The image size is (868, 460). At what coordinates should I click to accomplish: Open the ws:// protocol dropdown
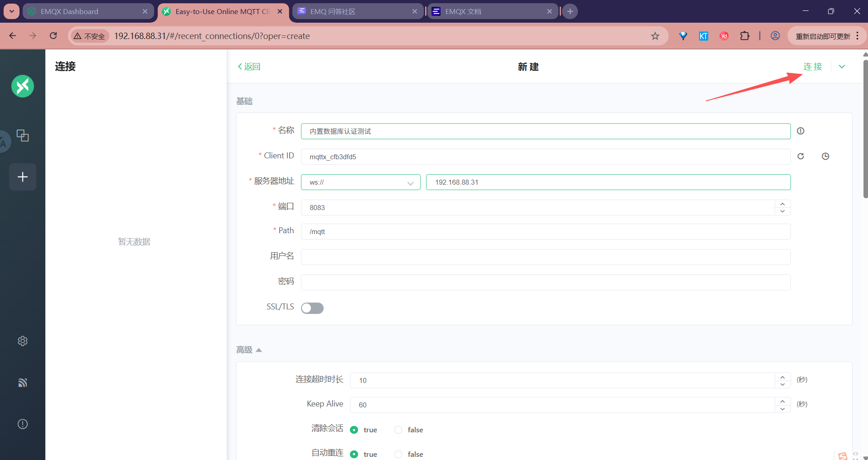click(x=361, y=182)
